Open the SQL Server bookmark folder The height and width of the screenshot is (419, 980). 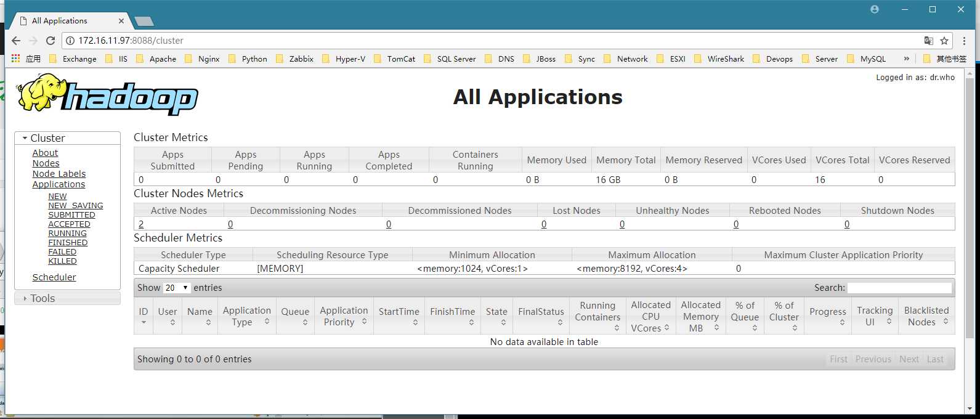(450, 59)
